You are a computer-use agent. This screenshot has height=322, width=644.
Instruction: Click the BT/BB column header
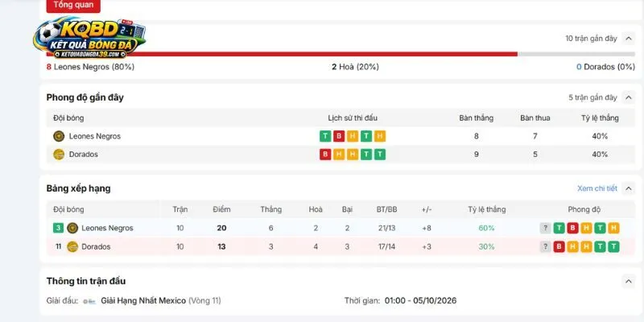pyautogui.click(x=387, y=209)
